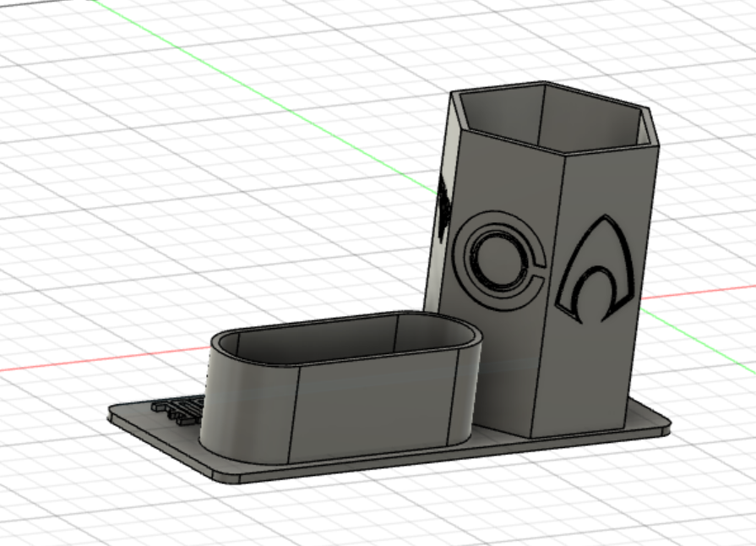Image resolution: width=756 pixels, height=546 pixels.
Task: Click the embossed lettering on the base plate
Action: point(178,409)
